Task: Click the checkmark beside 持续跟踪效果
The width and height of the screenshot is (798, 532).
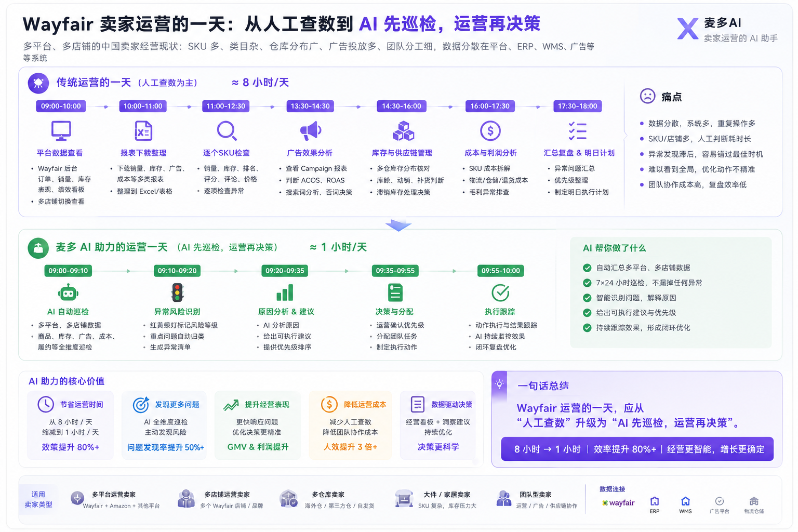Action: tap(587, 328)
